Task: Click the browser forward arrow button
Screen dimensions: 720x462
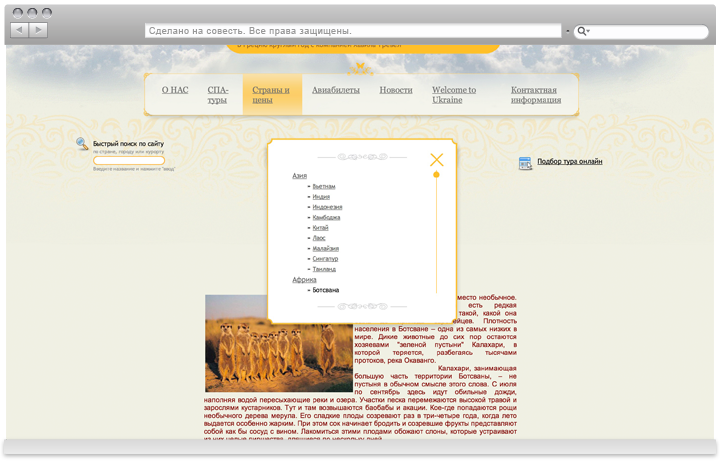Action: pos(38,30)
